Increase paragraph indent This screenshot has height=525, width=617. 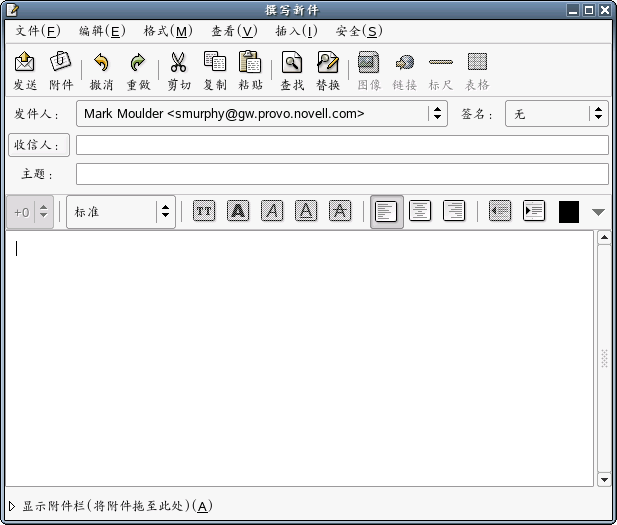tap(534, 211)
